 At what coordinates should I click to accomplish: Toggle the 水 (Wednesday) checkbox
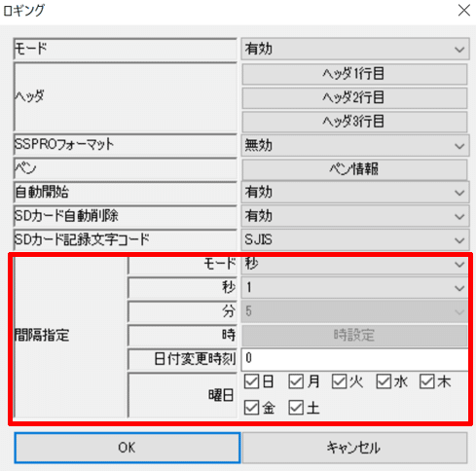(x=384, y=381)
